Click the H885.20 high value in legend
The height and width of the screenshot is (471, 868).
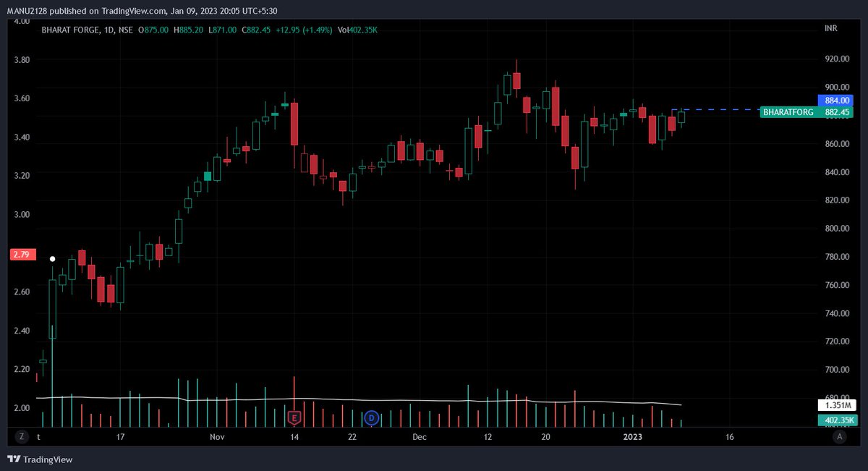pyautogui.click(x=187, y=30)
